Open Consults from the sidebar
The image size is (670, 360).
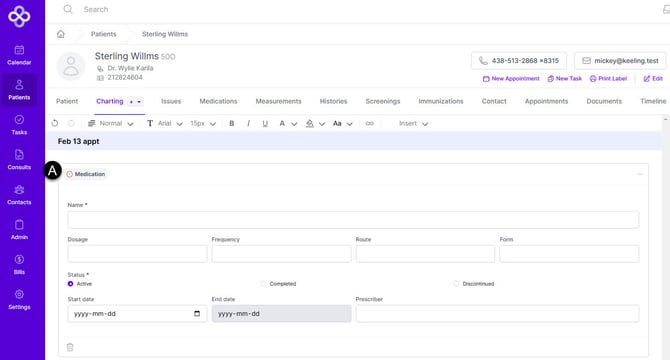click(x=19, y=160)
